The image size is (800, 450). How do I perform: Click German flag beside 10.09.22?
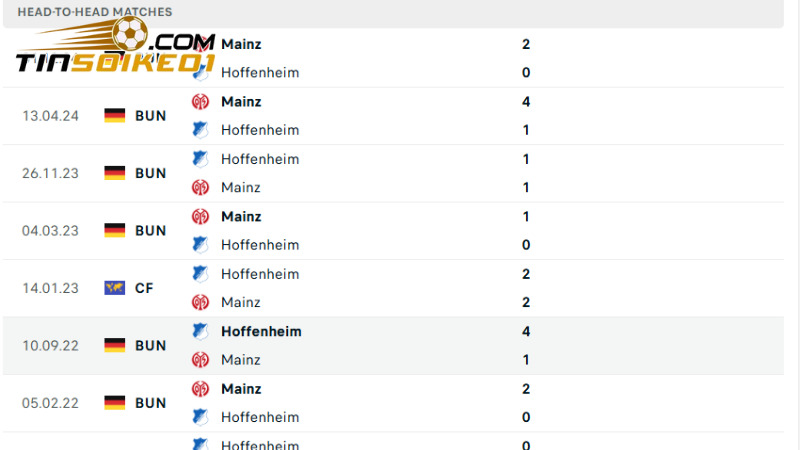(115, 345)
